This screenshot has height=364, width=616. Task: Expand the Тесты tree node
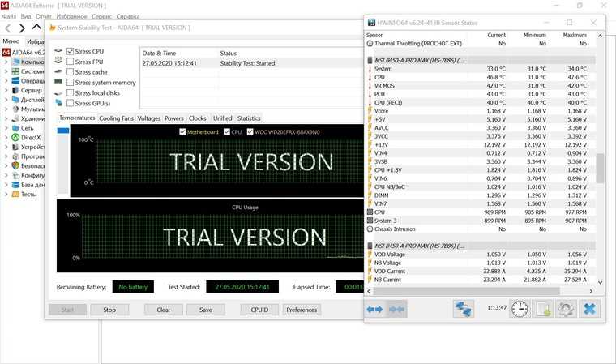6,195
